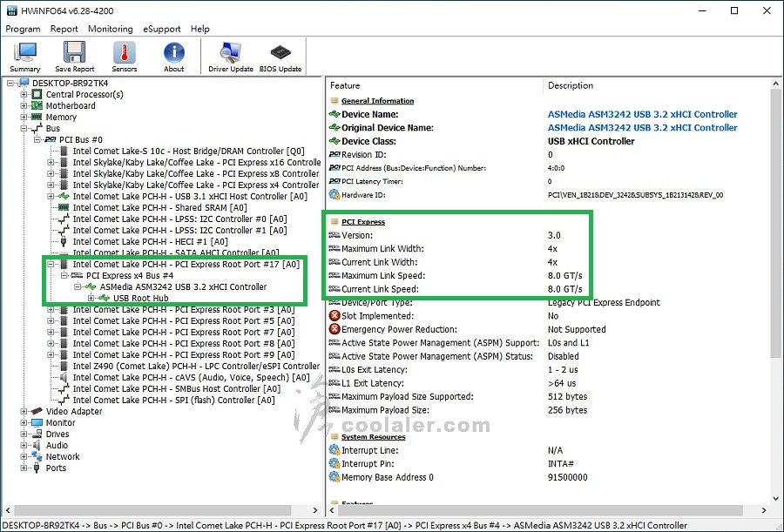
Task: Click the Monitor node icon
Action: pyautogui.click(x=37, y=422)
